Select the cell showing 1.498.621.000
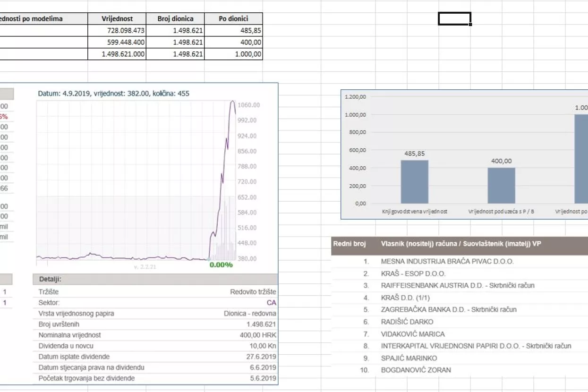This screenshot has width=588, height=392. 117,54
